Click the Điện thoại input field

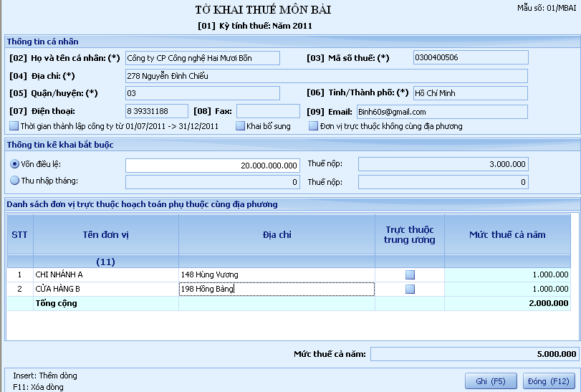pos(156,111)
